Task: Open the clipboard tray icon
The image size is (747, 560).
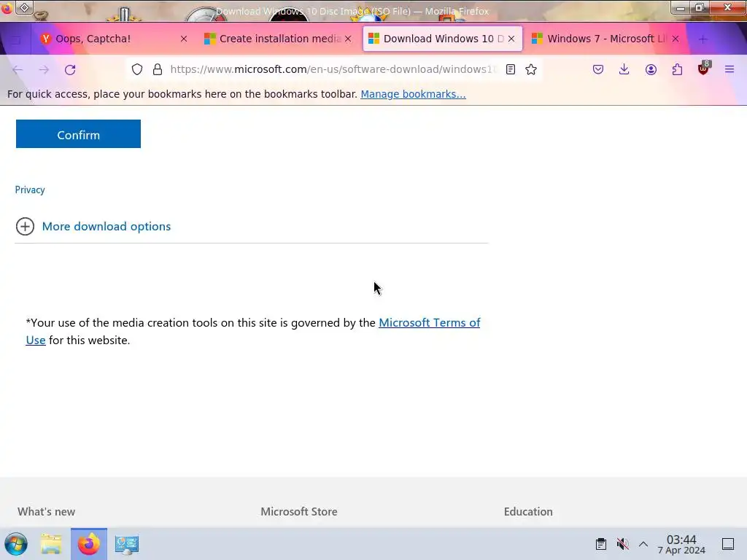Action: (x=601, y=544)
